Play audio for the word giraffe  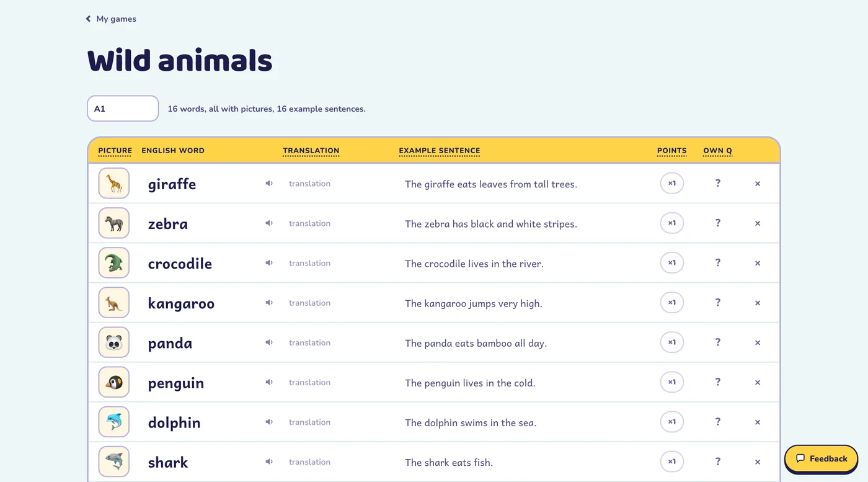(x=269, y=184)
